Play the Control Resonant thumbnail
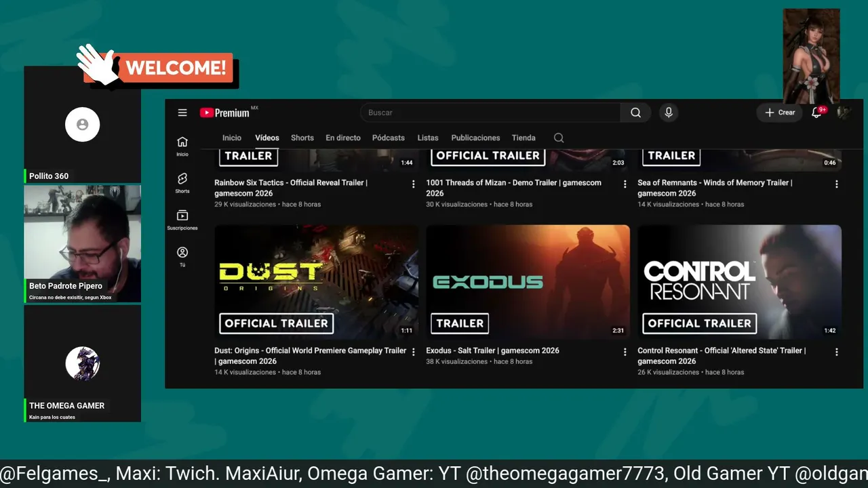 click(x=739, y=282)
